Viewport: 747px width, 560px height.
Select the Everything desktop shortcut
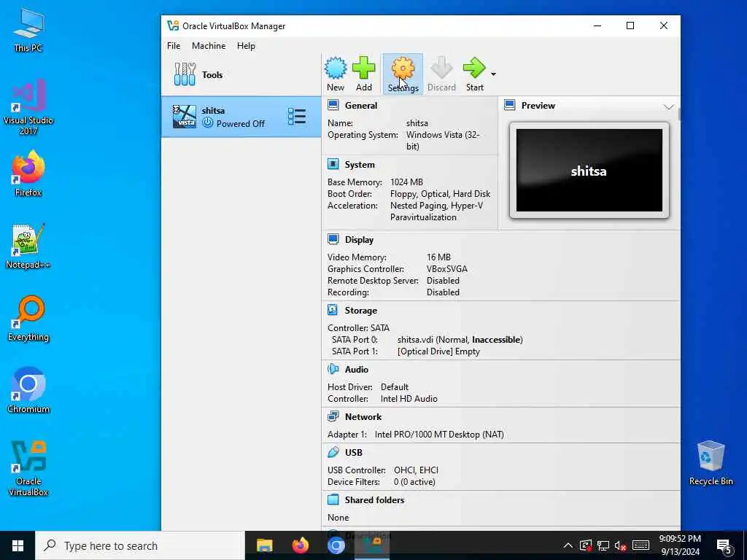(x=28, y=319)
